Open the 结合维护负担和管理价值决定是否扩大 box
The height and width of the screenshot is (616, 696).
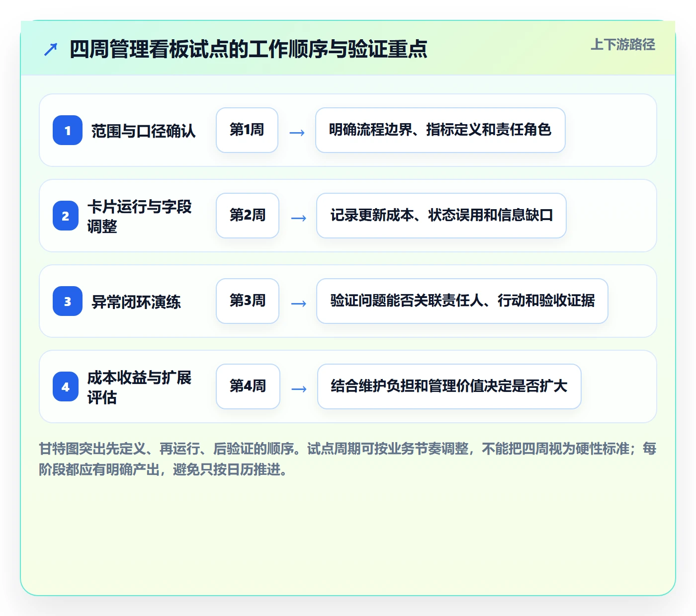pos(449,386)
